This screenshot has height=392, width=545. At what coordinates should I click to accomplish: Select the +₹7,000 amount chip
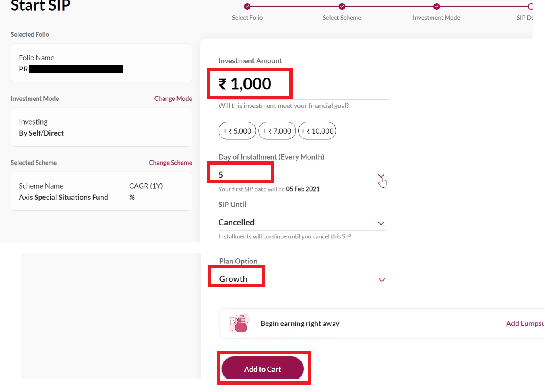277,131
